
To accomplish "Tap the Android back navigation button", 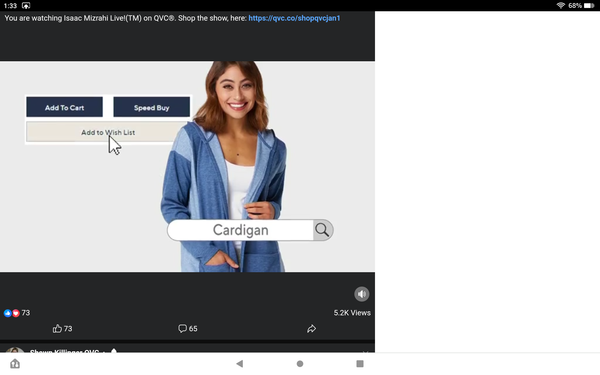I will [x=240, y=364].
